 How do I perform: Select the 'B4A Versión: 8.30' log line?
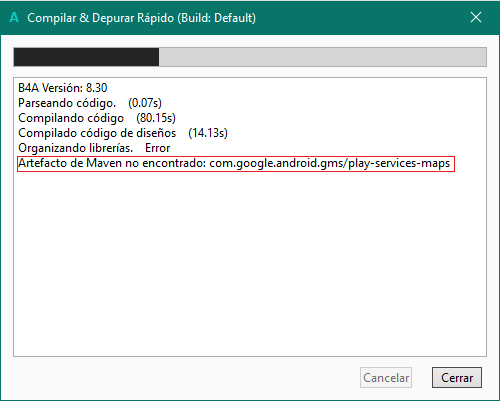point(63,88)
